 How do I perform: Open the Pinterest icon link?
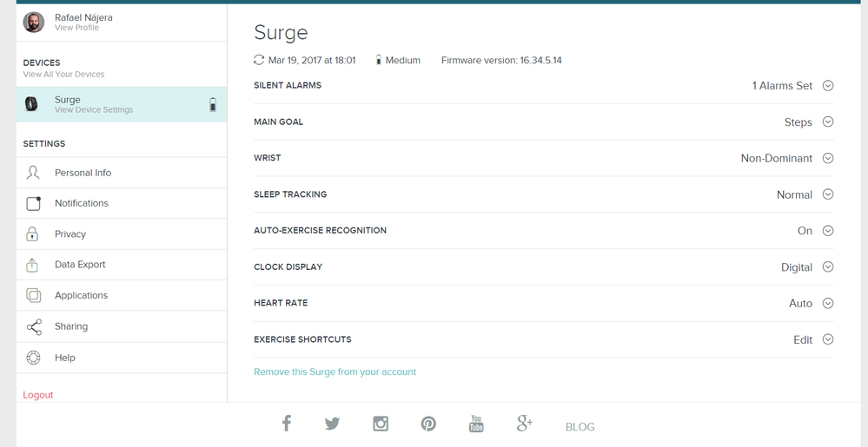point(428,424)
